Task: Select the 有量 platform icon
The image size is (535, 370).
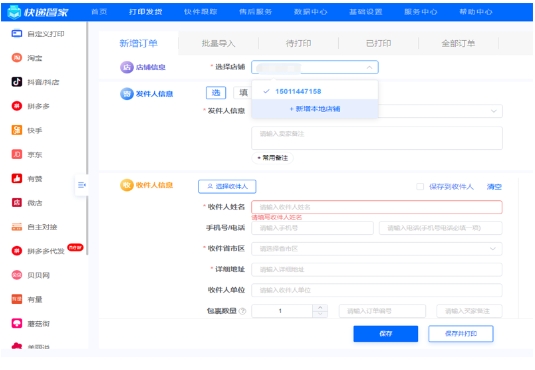Action: (x=17, y=299)
